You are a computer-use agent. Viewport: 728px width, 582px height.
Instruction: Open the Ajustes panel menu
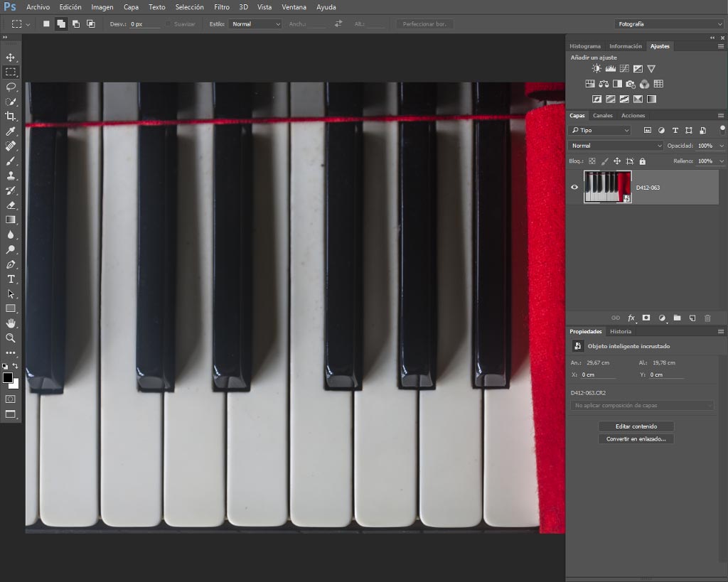coord(721,46)
